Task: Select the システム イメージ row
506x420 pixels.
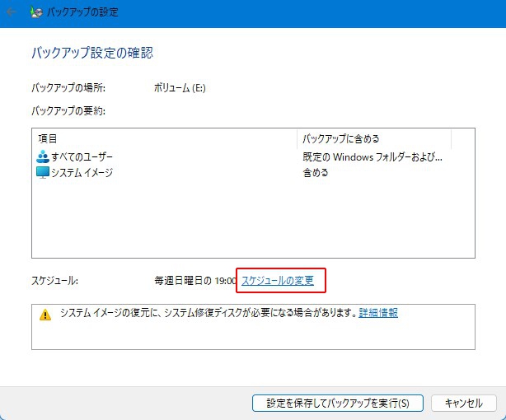Action: 82,173
